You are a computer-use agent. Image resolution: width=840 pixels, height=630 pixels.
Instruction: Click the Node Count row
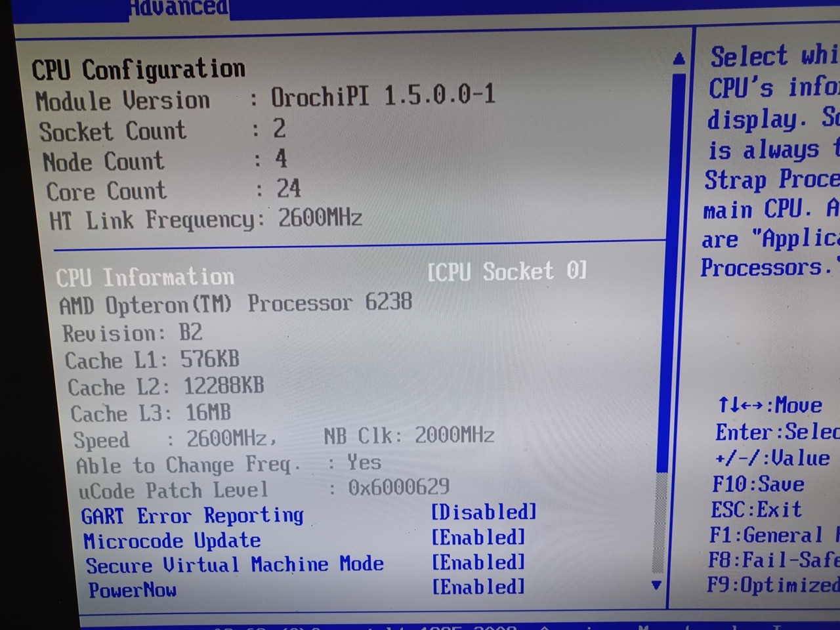point(165,160)
